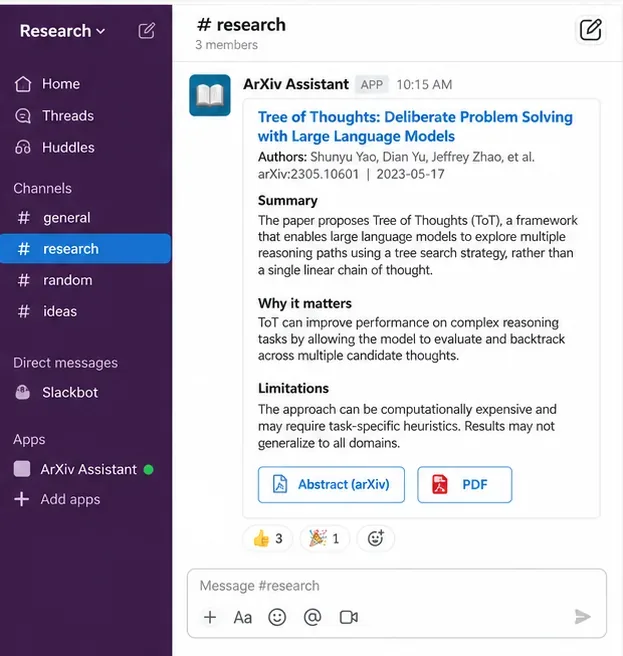623x656 pixels.
Task: Click the plus attach icon in composer
Action: tap(210, 617)
